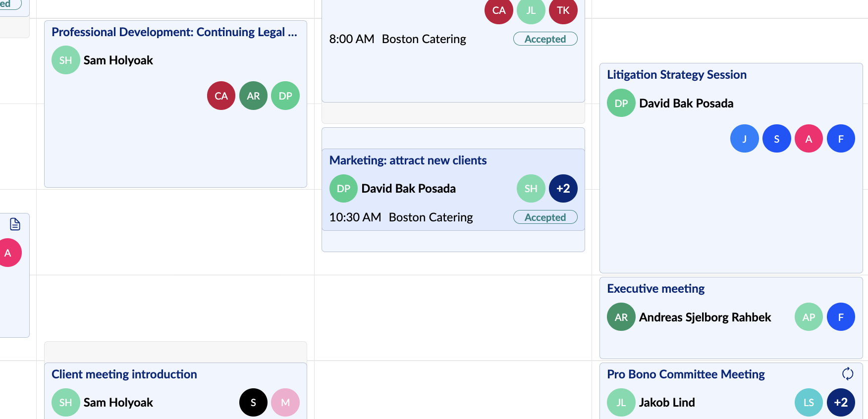Open the Client meeting introduction event
This screenshot has height=419, width=868.
124,374
